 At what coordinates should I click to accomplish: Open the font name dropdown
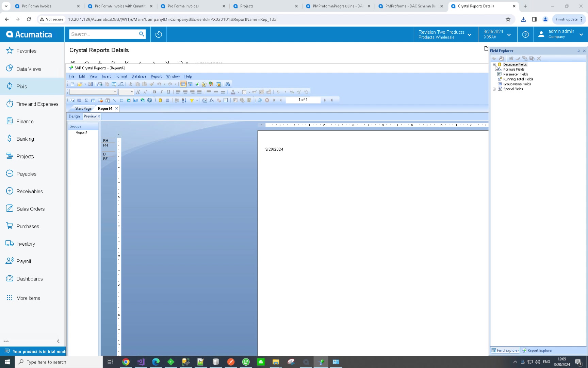tap(115, 92)
